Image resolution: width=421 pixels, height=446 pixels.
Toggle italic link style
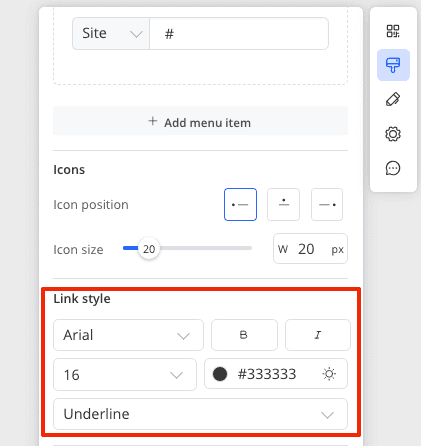point(318,335)
